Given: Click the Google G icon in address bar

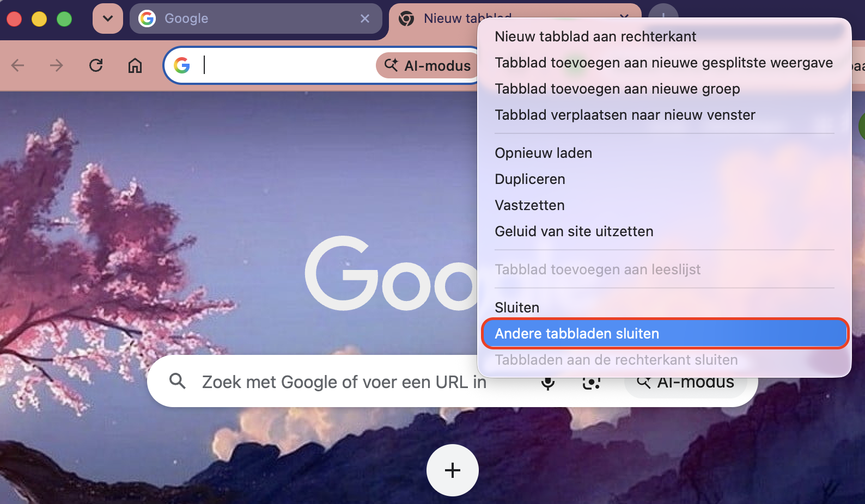Looking at the screenshot, I should (x=182, y=65).
